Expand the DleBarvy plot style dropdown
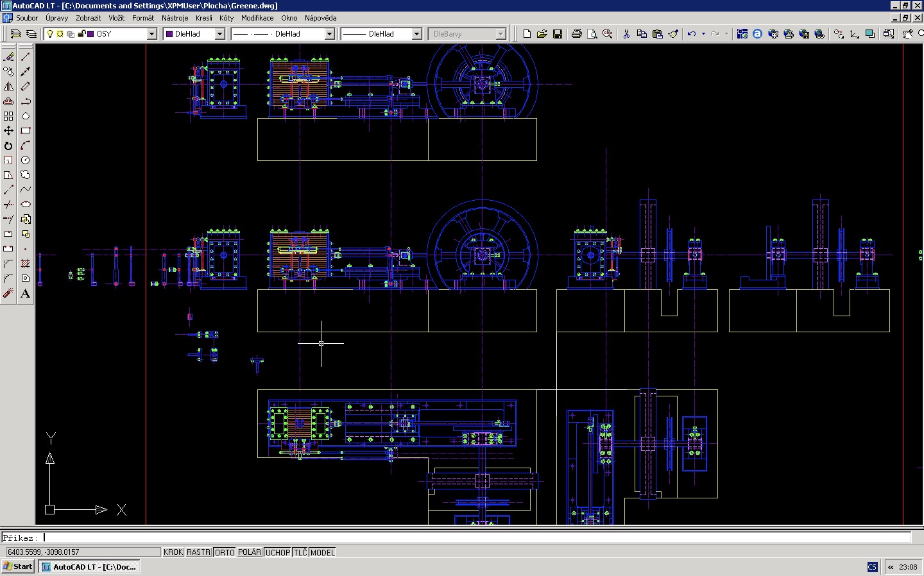 click(501, 34)
